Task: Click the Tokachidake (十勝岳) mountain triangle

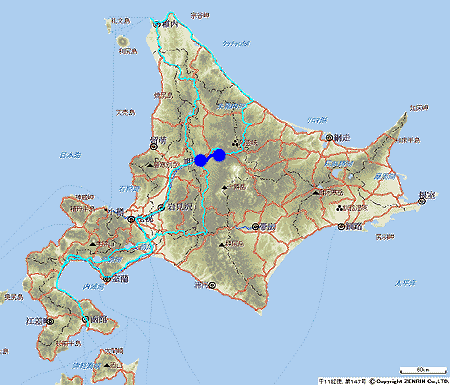Action: tap(224, 188)
